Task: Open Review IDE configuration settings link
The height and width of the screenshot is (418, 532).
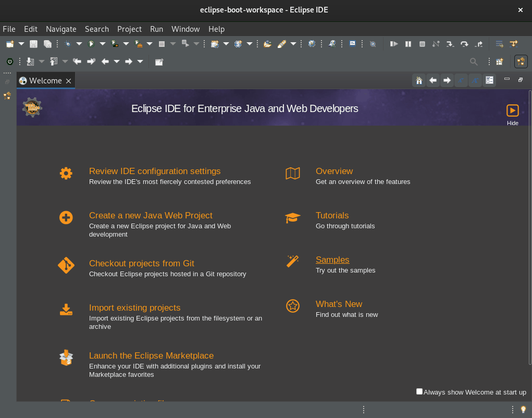Action: [x=155, y=171]
